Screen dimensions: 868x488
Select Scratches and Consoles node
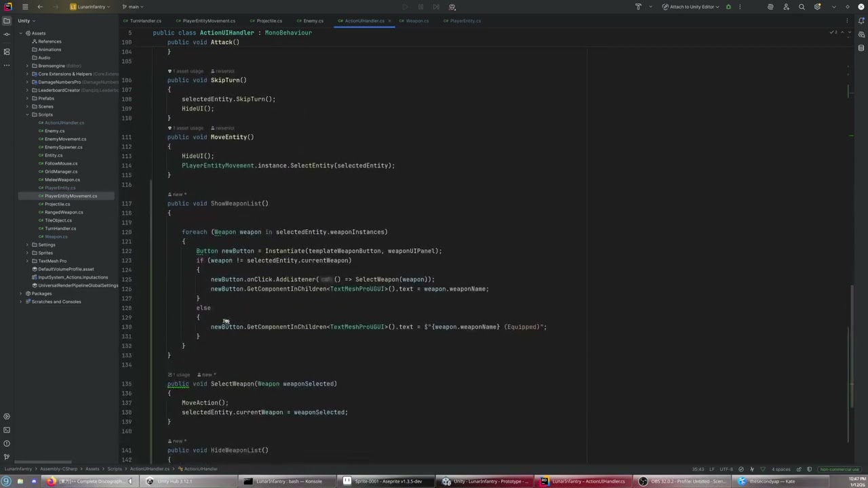coord(56,302)
